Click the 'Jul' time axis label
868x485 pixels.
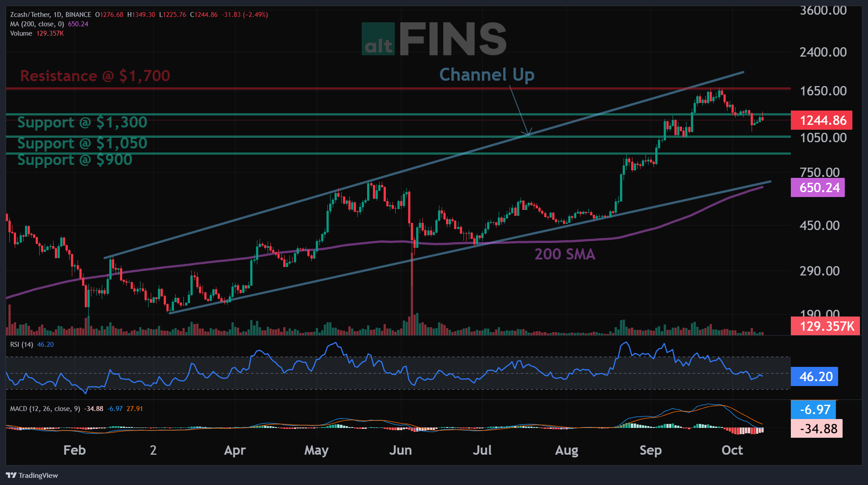coord(482,450)
